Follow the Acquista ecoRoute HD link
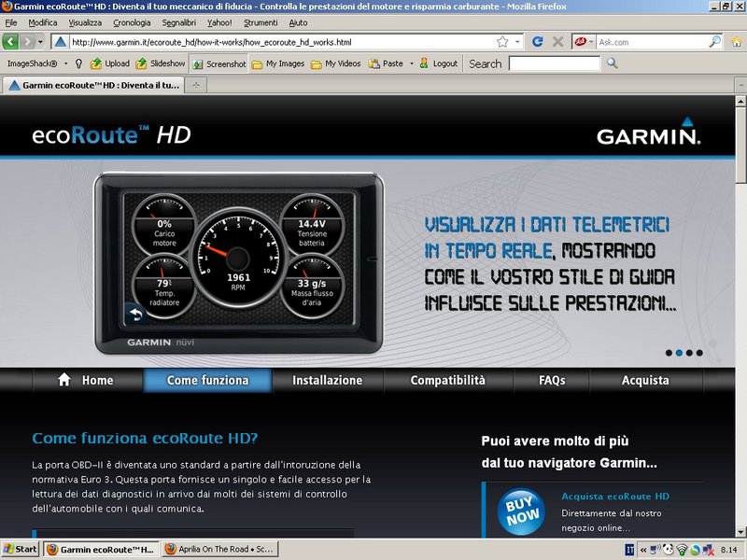 pos(615,497)
